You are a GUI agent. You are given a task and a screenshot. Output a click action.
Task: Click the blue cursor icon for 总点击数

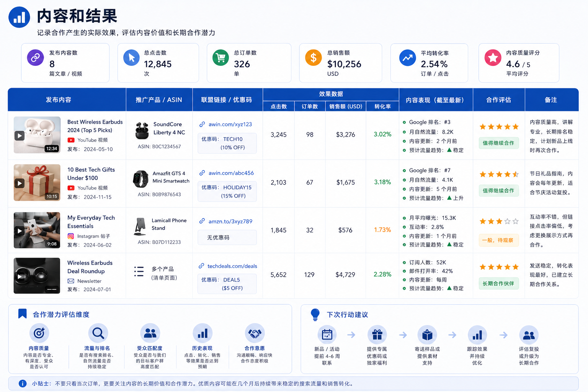131,58
